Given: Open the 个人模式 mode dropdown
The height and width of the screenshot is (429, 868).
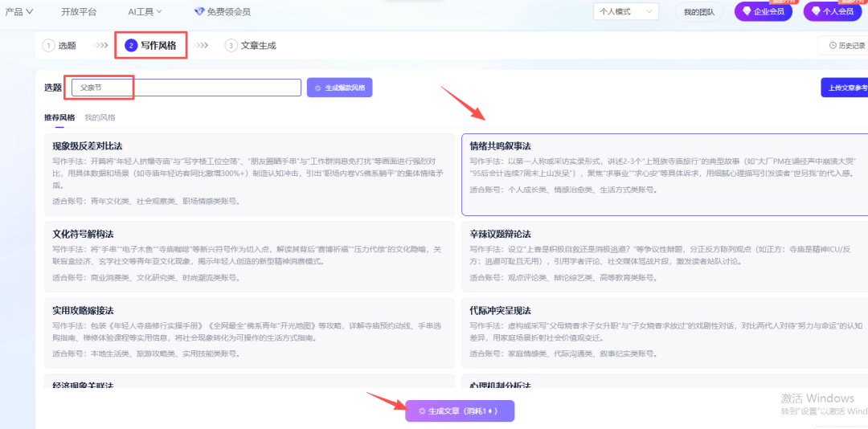Looking at the screenshot, I should pos(626,11).
